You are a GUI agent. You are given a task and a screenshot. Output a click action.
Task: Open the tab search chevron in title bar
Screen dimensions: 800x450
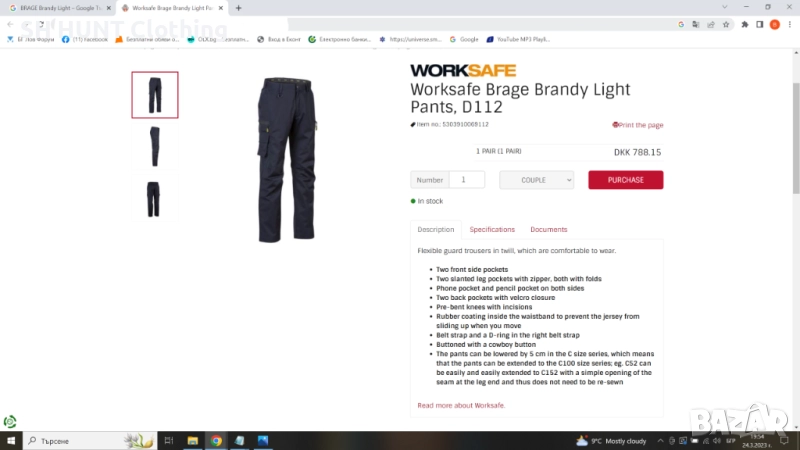724,7
